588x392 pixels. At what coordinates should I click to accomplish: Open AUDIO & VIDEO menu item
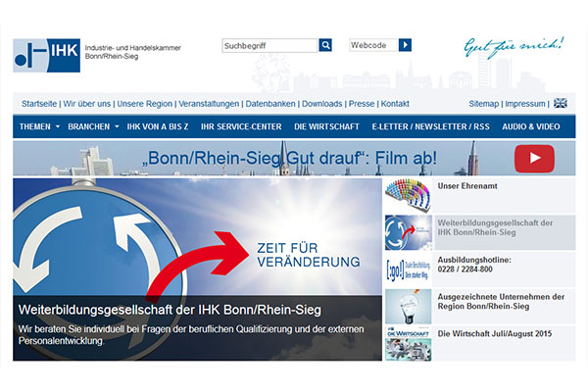(531, 126)
